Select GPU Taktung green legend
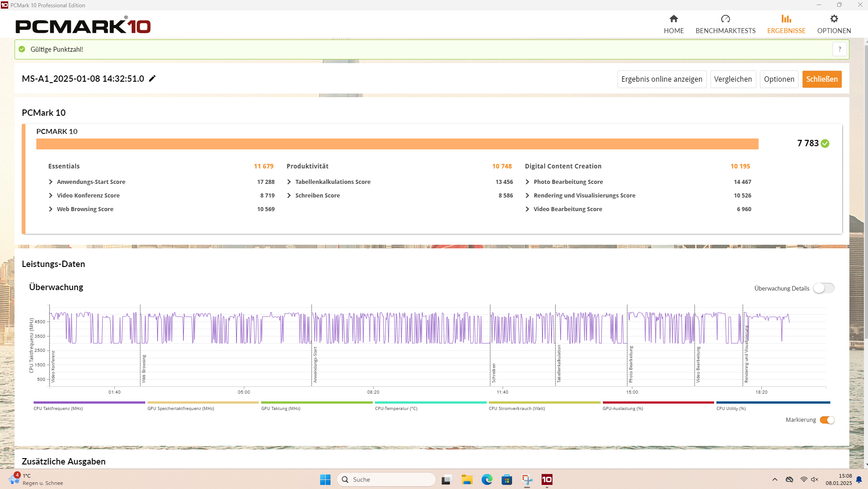Viewport: 868px width, 489px height. (x=317, y=405)
